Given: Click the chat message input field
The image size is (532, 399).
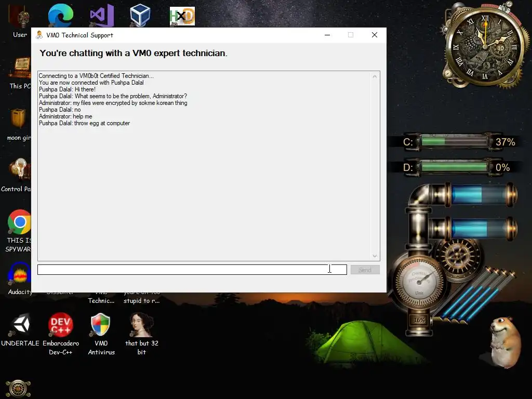Looking at the screenshot, I should click(192, 270).
